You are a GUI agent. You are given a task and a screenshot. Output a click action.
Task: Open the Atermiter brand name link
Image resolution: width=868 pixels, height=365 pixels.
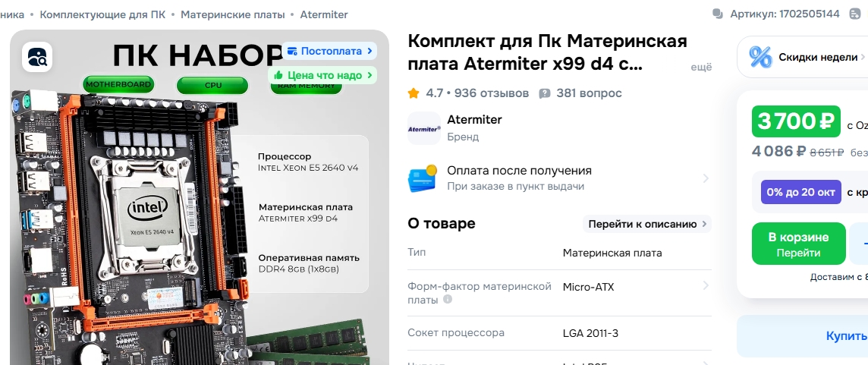(474, 120)
